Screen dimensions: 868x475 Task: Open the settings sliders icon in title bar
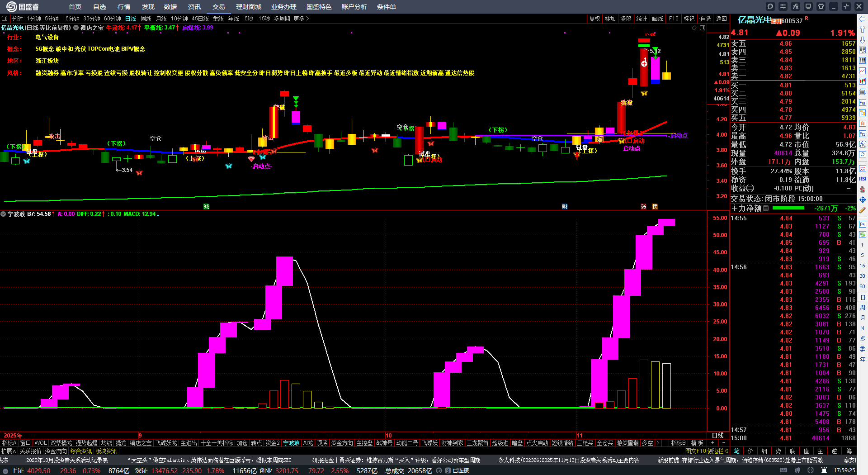(783, 6)
